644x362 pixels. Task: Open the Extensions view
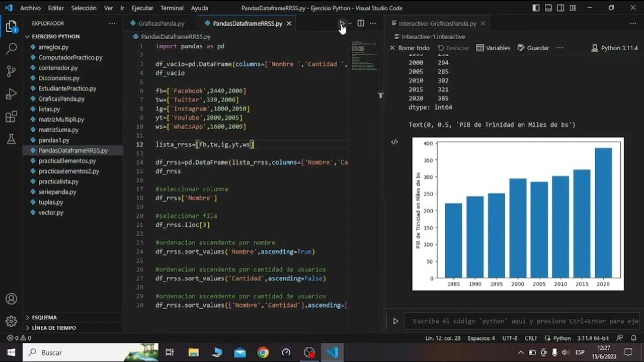click(11, 117)
